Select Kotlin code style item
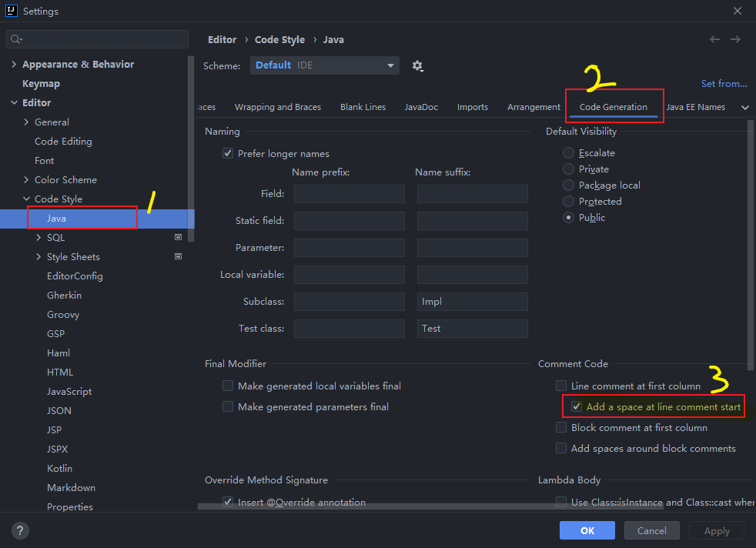Viewport: 756px width, 548px height. point(59,468)
